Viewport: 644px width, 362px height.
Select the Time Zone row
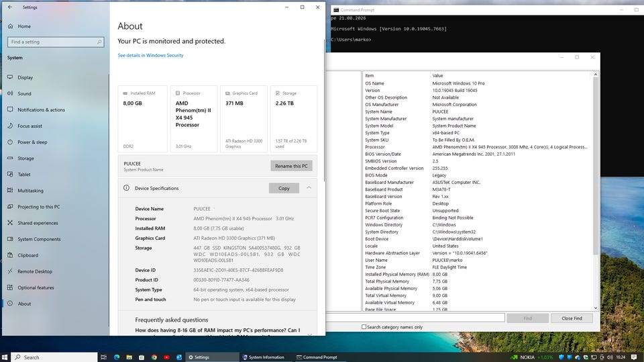click(478, 267)
